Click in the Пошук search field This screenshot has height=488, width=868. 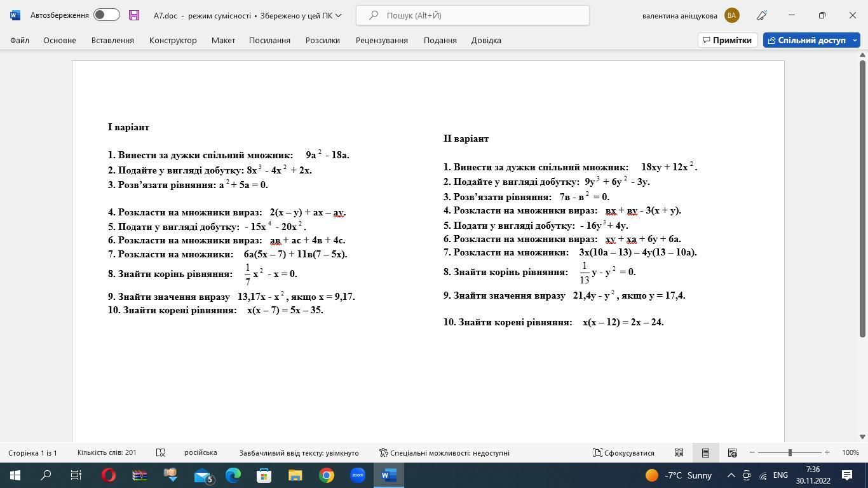(473, 15)
